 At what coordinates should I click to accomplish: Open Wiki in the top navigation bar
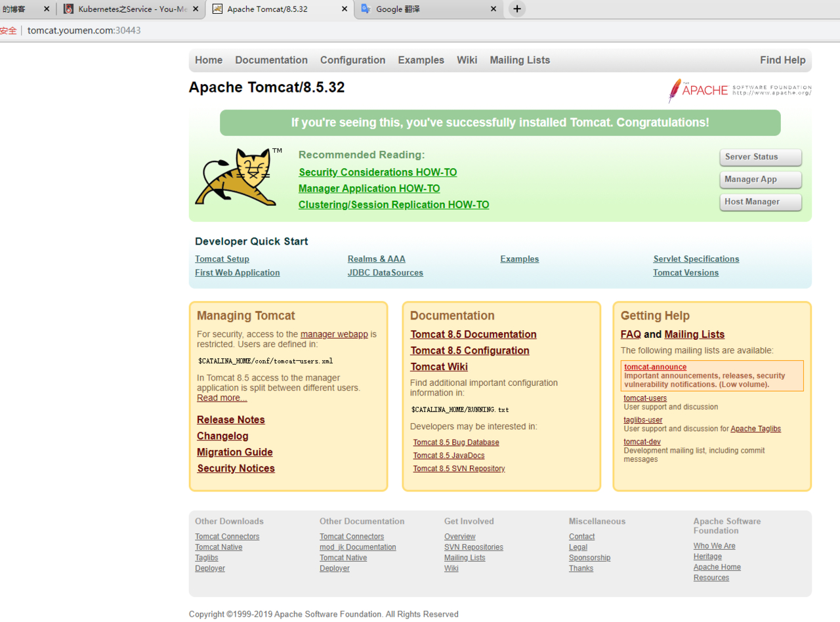[x=467, y=60]
